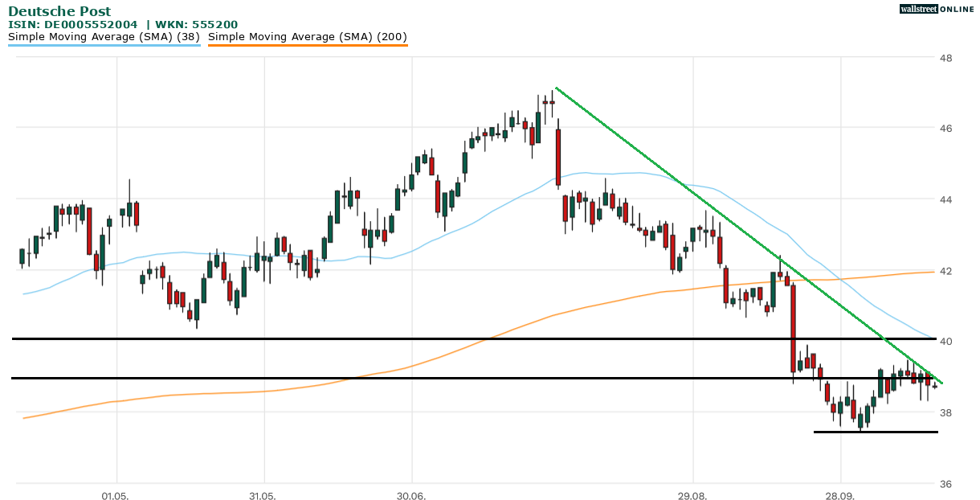Image resolution: width=980 pixels, height=500 pixels.
Task: Select the 29.08. date label on x-axis
Action: (x=692, y=495)
